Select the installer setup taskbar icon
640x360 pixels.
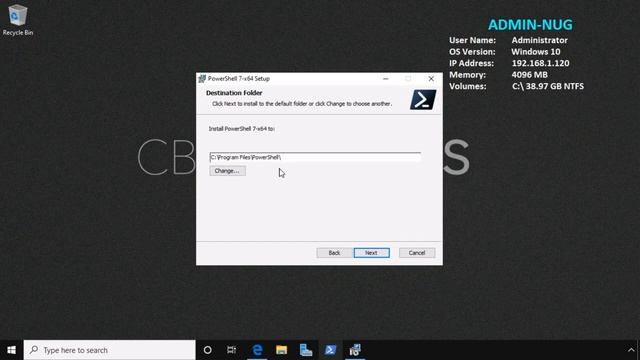355,350
